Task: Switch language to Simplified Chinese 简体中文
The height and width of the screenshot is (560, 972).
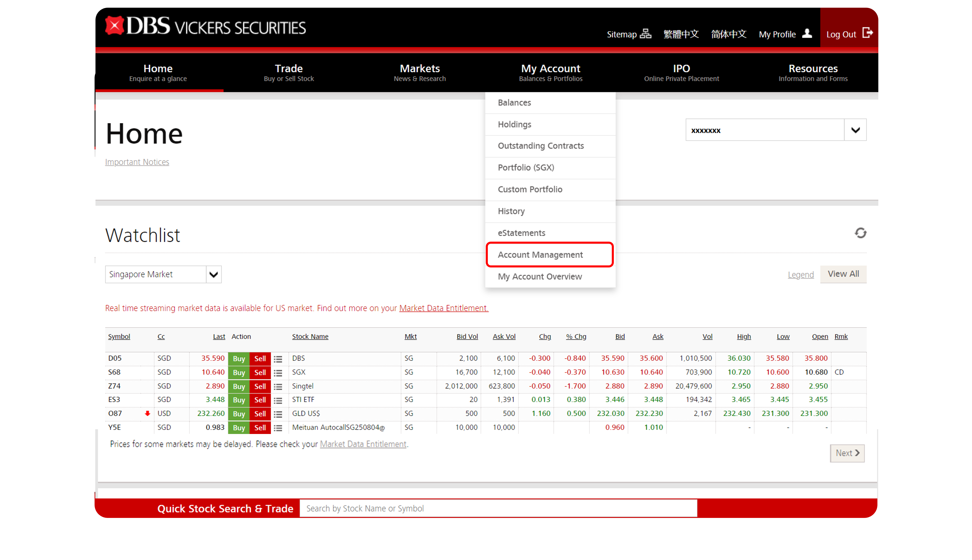Action: [729, 34]
